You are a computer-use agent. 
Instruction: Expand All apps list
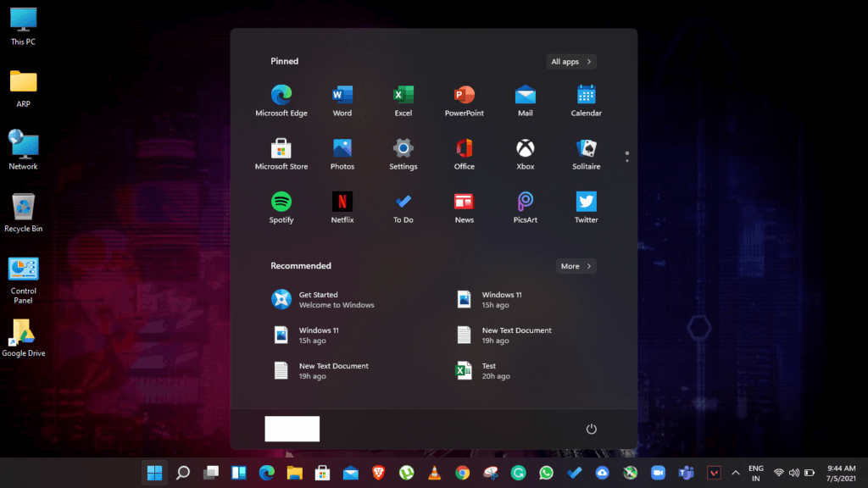pyautogui.click(x=571, y=61)
